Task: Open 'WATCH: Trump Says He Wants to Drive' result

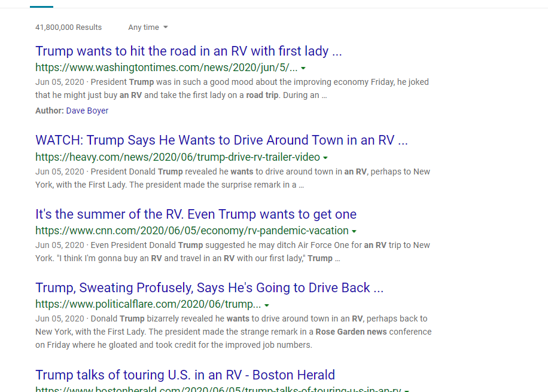Action: pos(221,140)
